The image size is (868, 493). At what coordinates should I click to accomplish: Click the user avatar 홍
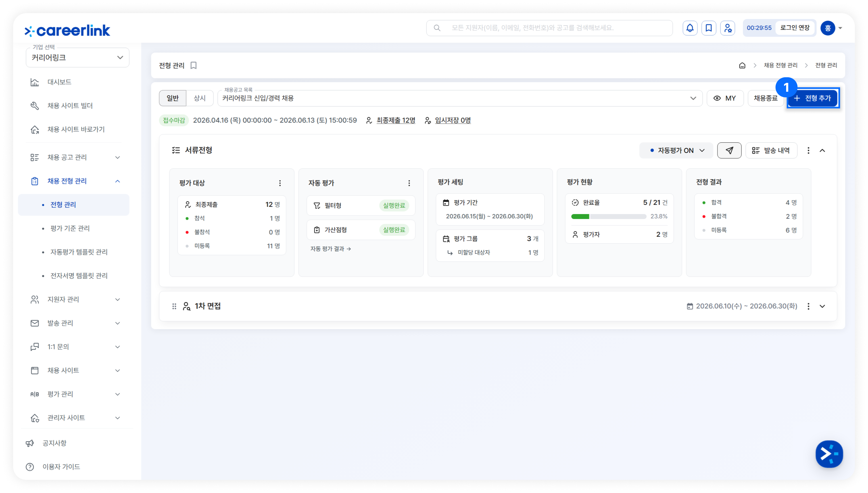pos(828,28)
